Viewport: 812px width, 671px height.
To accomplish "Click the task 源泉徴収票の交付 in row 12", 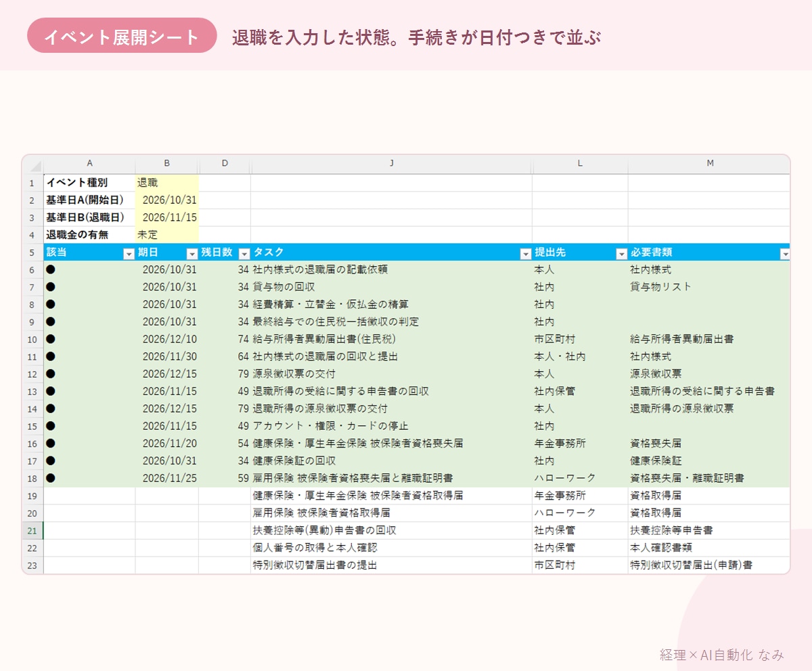I will click(x=294, y=374).
